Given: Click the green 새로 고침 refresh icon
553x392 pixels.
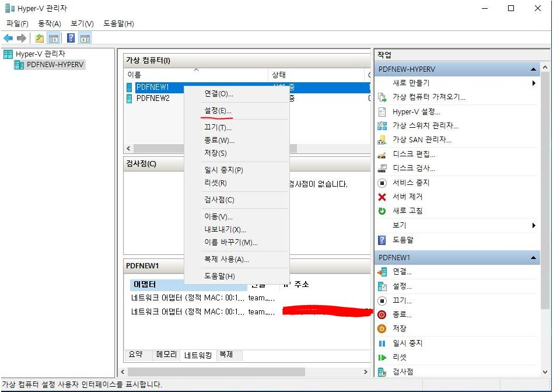Looking at the screenshot, I should tap(382, 211).
